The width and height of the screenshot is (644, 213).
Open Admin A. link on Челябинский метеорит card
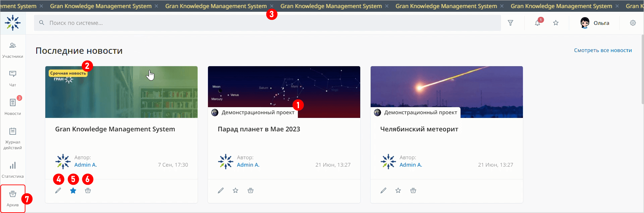[x=411, y=165]
